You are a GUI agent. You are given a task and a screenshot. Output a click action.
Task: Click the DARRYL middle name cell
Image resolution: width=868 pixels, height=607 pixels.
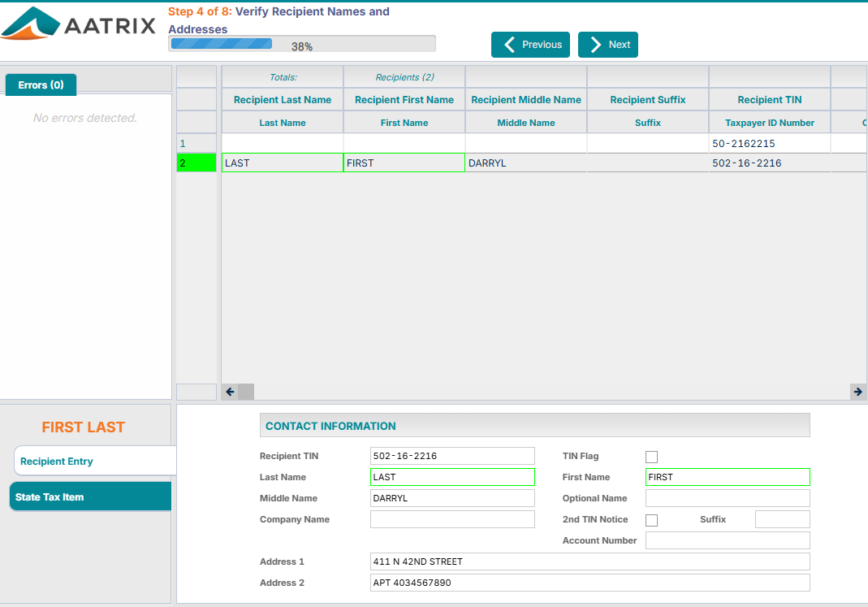click(x=526, y=163)
